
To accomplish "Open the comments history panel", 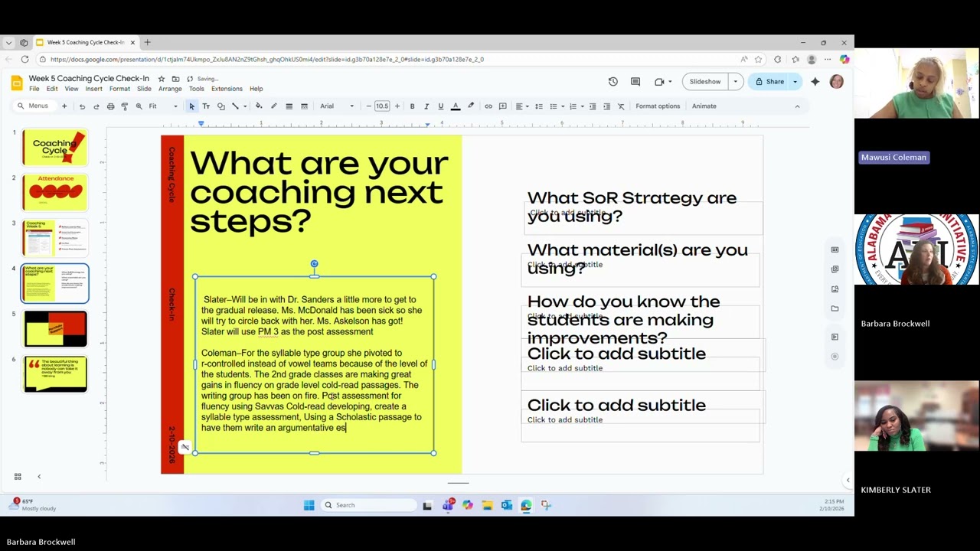I will (x=635, y=82).
